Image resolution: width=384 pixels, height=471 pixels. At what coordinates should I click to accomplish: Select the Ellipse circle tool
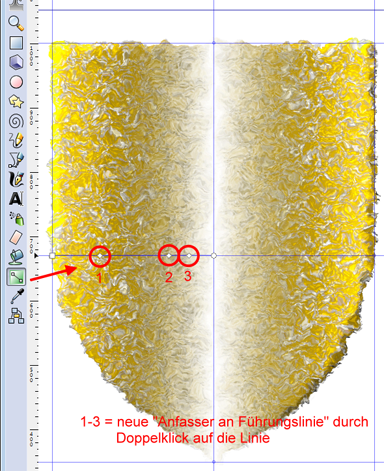16,82
